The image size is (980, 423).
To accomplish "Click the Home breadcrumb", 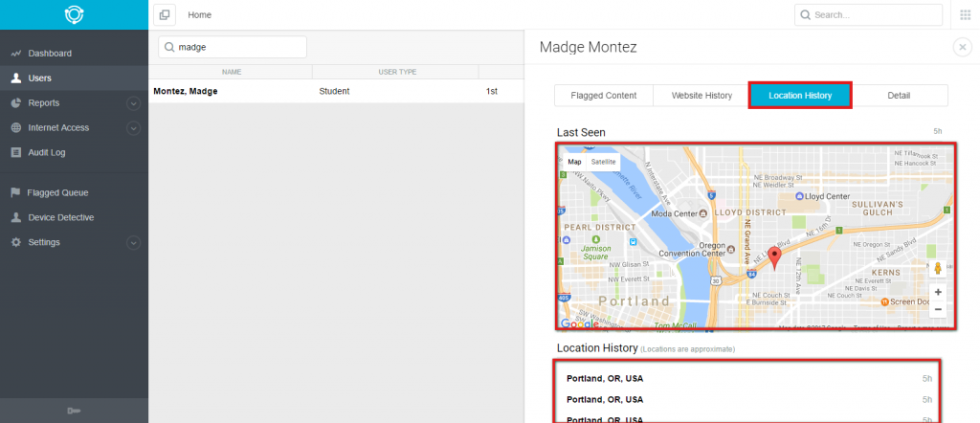I will 199,15.
